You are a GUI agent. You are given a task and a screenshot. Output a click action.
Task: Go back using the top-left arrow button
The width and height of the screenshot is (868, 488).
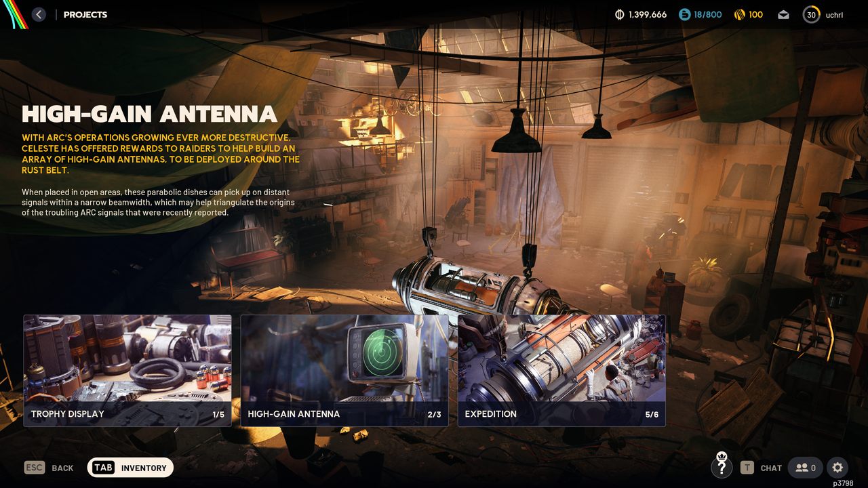(39, 14)
